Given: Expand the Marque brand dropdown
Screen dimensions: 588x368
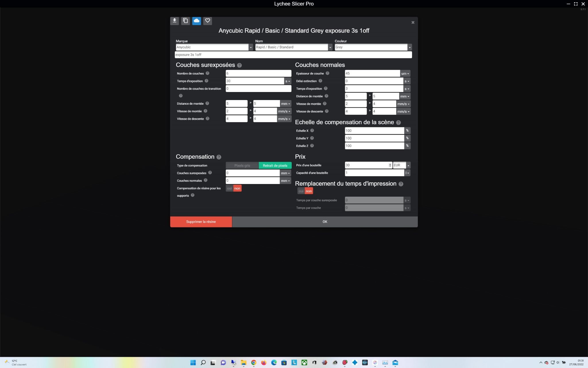Looking at the screenshot, I should click(x=251, y=47).
